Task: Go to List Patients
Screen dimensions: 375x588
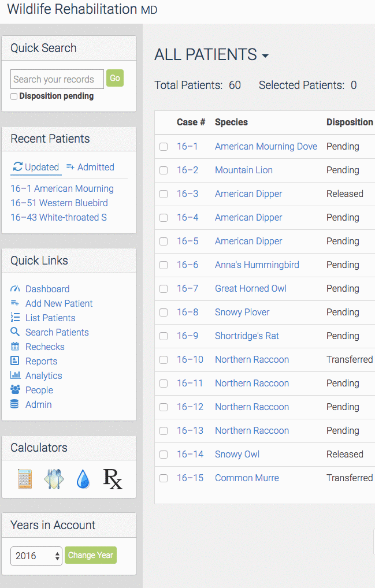Action: pos(50,318)
